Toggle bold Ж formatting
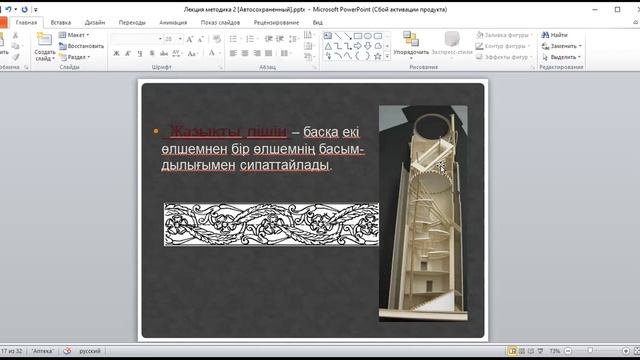The image size is (640, 360). [x=116, y=53]
